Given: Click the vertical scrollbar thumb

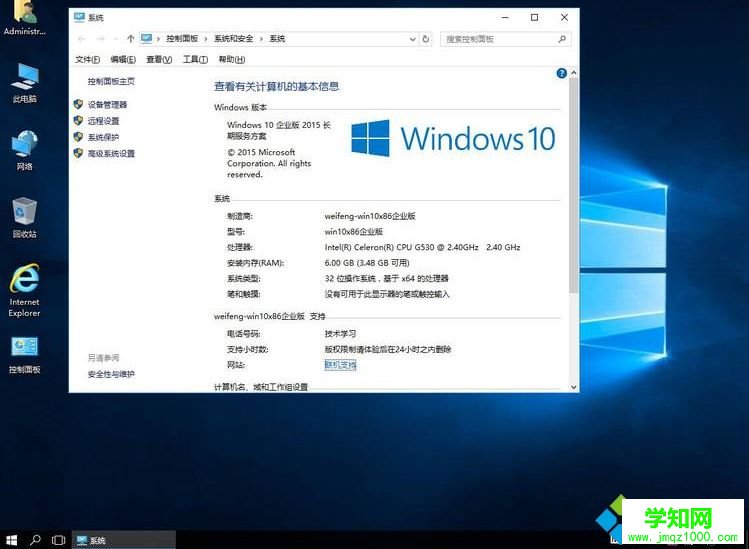Looking at the screenshot, I should (573, 185).
